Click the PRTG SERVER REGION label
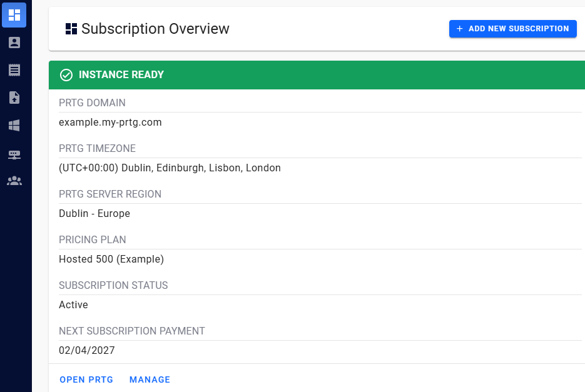Image resolution: width=585 pixels, height=392 pixels. [x=110, y=194]
